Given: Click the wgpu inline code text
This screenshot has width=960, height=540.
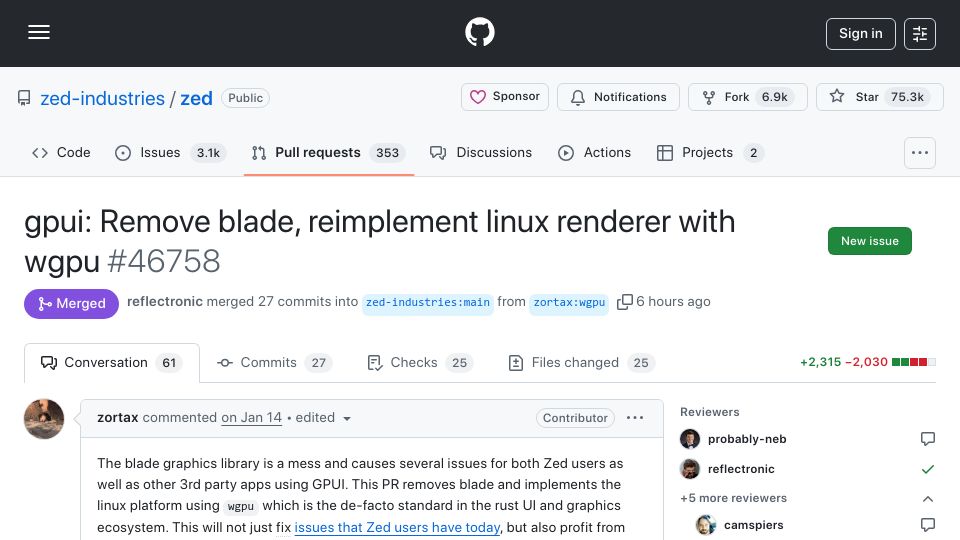Looking at the screenshot, I should 241,506.
